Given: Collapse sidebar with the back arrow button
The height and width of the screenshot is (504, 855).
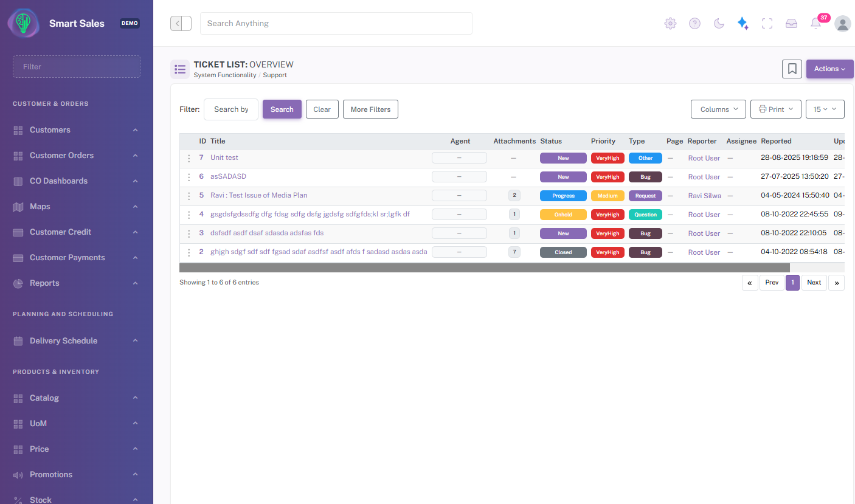Looking at the screenshot, I should (181, 23).
